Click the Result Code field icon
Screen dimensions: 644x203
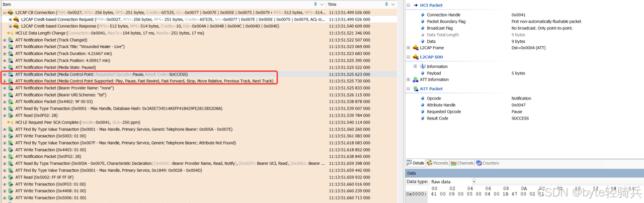(423, 118)
